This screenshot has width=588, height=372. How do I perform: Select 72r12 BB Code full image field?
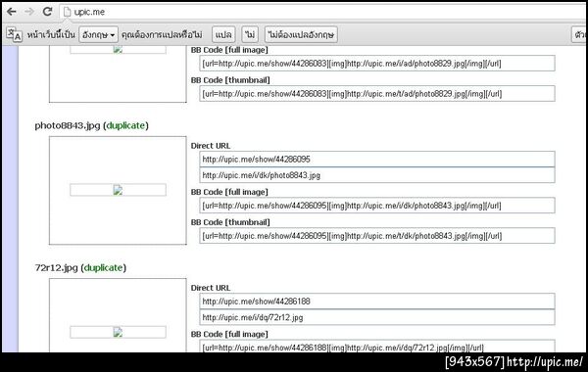(x=377, y=347)
